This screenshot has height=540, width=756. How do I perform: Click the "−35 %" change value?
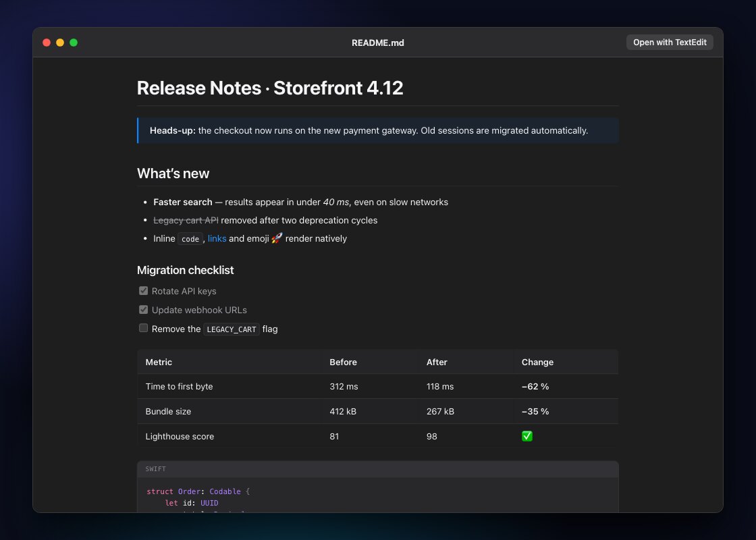(x=535, y=412)
